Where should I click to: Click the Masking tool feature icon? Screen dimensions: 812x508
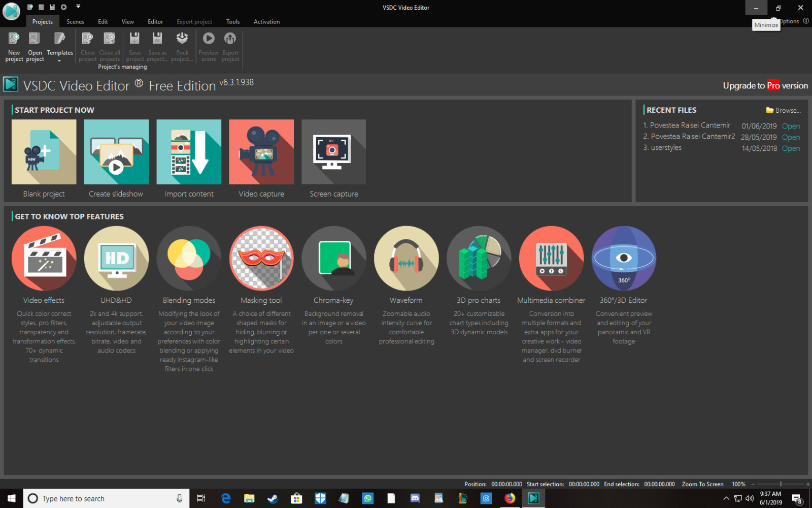(261, 259)
